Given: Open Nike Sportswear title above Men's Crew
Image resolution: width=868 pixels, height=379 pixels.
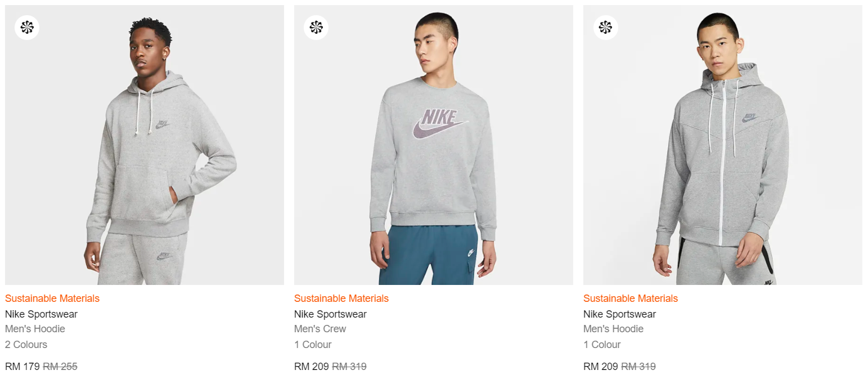Looking at the screenshot, I should tap(330, 314).
